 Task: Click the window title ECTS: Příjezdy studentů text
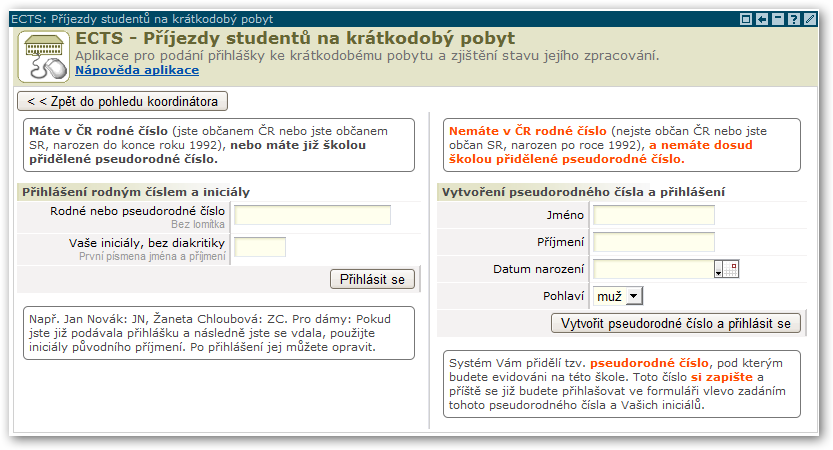pyautogui.click(x=142, y=19)
